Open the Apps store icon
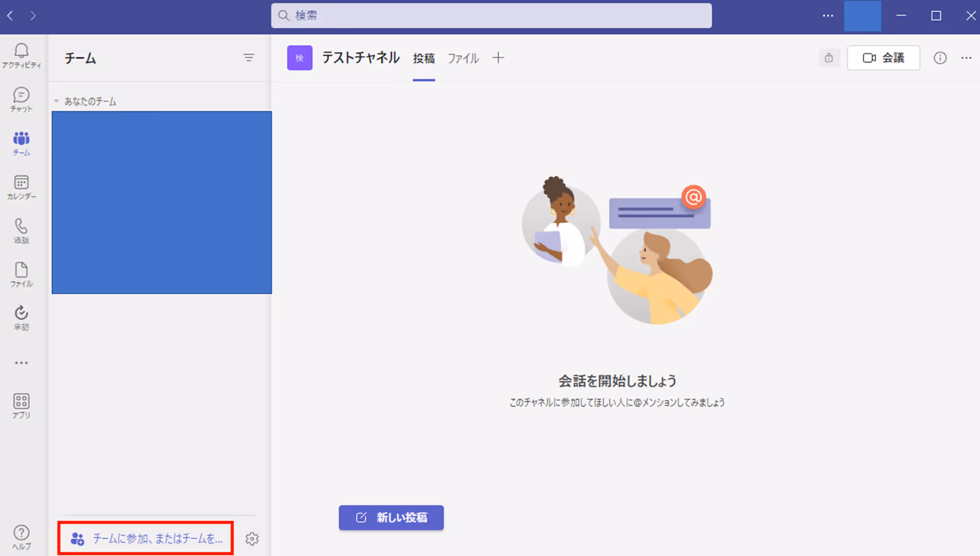The image size is (980, 556). [x=21, y=406]
